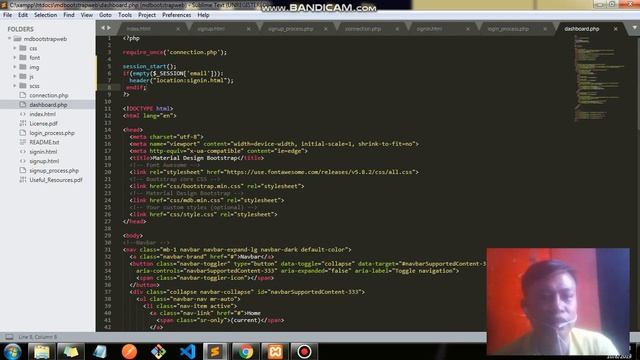Expand the js folder arrow
Image resolution: width=640 pixels, height=360 pixels.
coord(15,76)
